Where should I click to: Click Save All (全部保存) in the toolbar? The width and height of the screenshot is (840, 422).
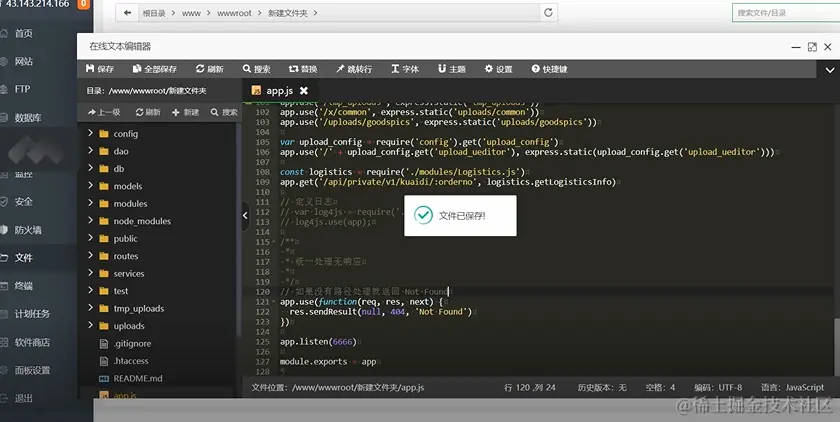point(155,69)
